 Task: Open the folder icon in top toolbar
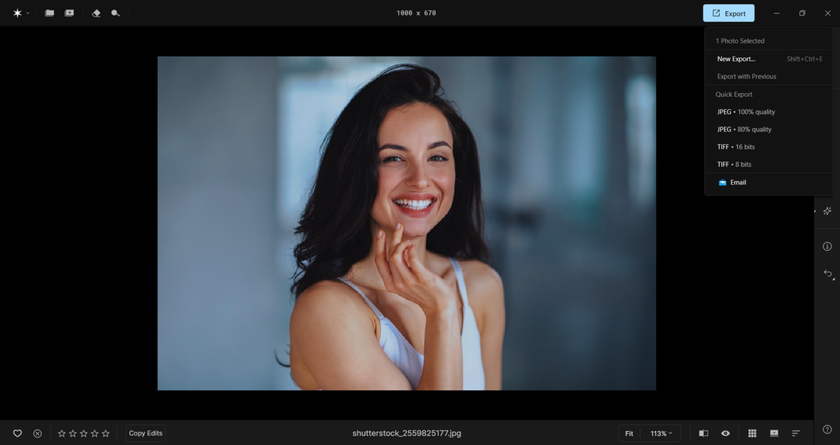49,13
